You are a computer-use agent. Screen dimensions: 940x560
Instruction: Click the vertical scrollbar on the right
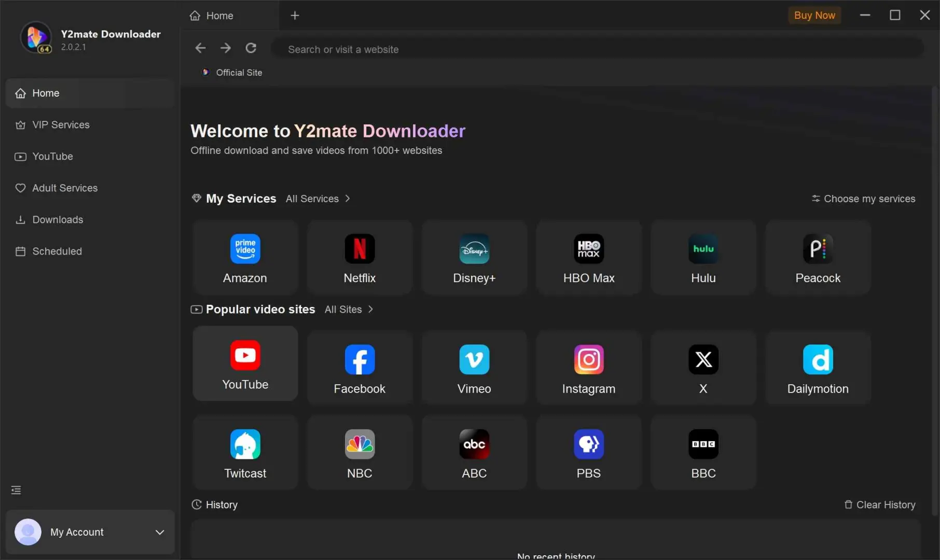point(935,301)
